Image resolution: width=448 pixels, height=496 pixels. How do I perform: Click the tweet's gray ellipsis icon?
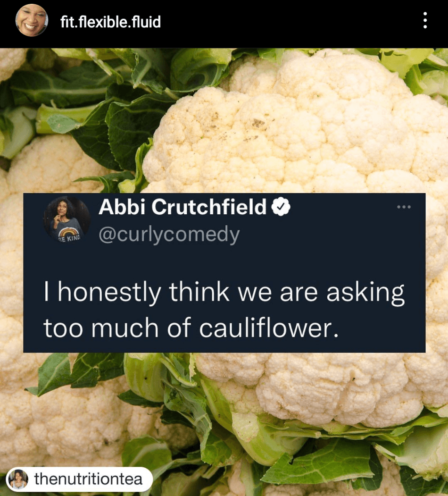click(404, 207)
